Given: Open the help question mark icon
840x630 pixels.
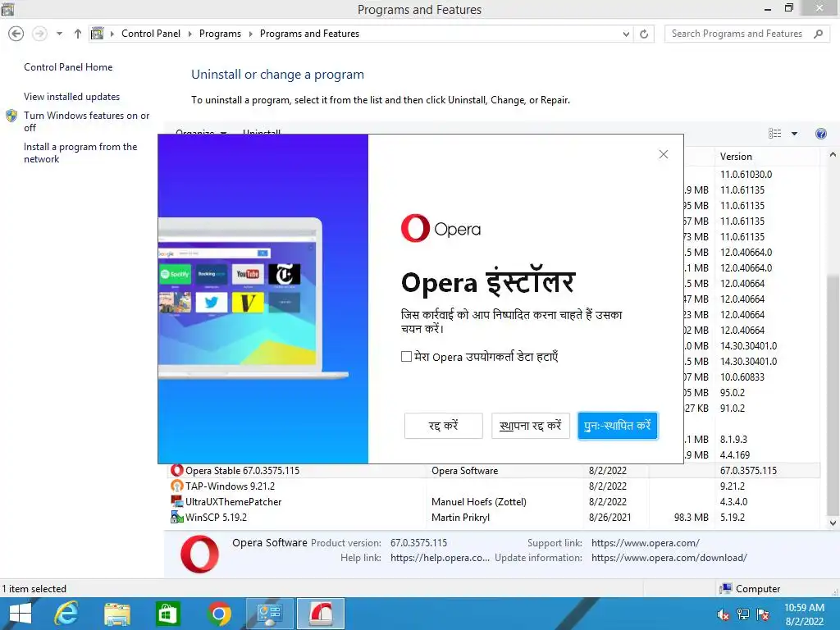Looking at the screenshot, I should point(820,134).
